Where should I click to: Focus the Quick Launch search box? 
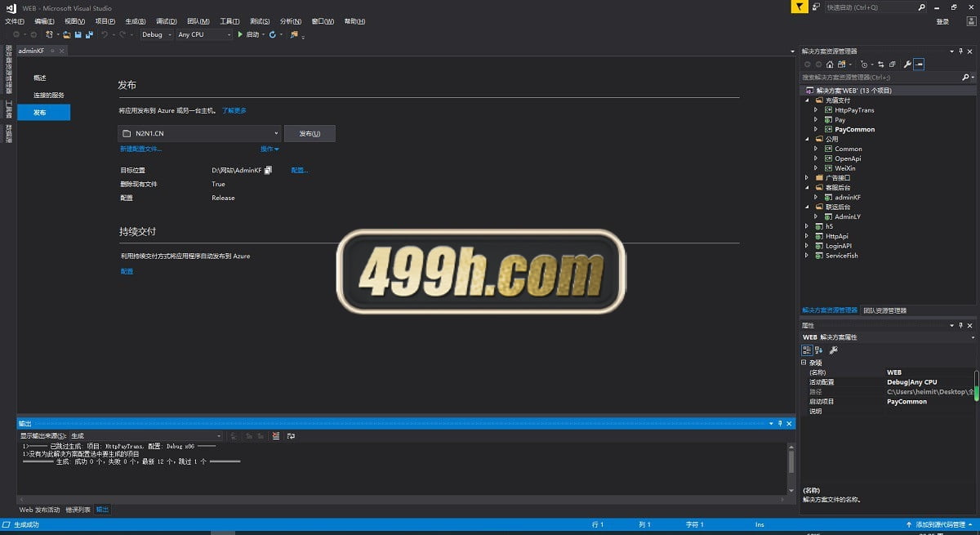pyautogui.click(x=875, y=7)
